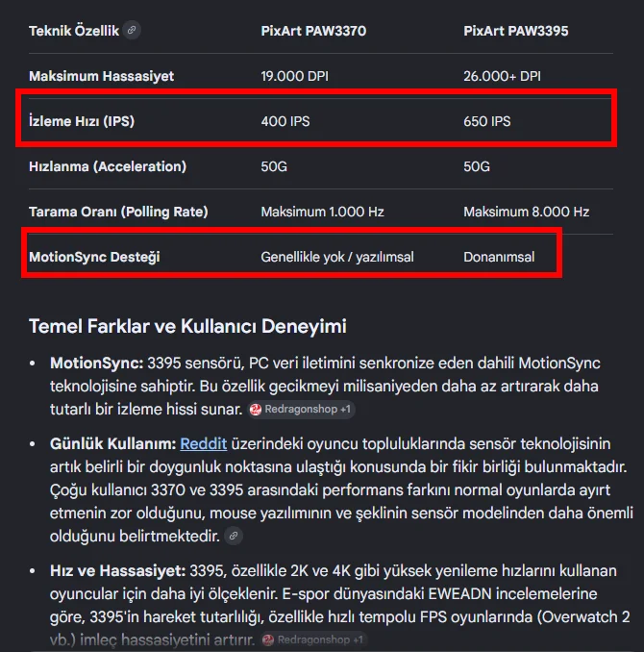Viewport: 644px width, 652px height.
Task: Select the 650 IPS value
Action: pyautogui.click(x=487, y=121)
